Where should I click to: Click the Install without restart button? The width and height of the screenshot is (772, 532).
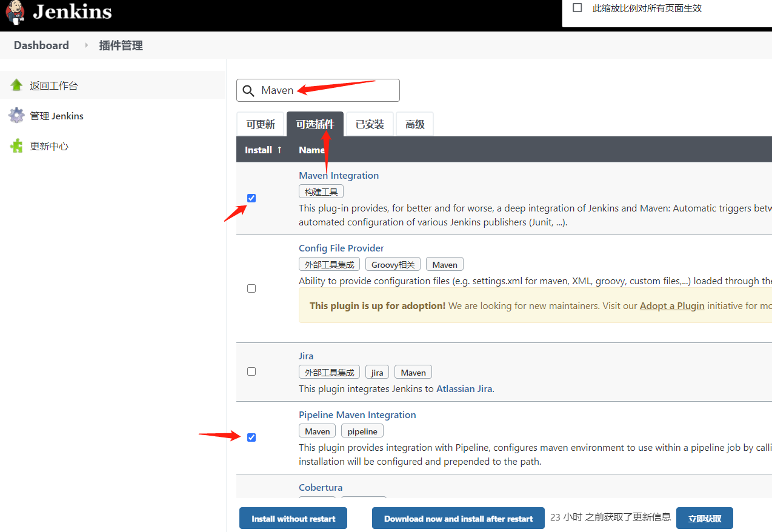[x=293, y=519]
